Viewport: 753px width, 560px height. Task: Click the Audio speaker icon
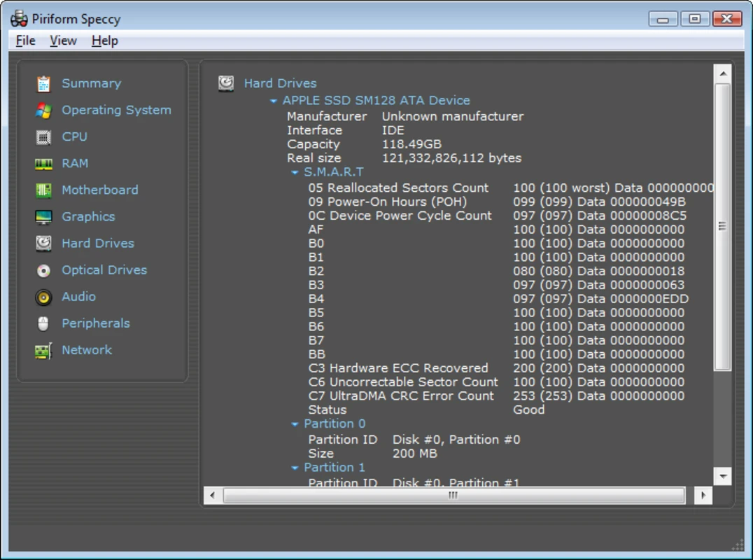point(44,296)
